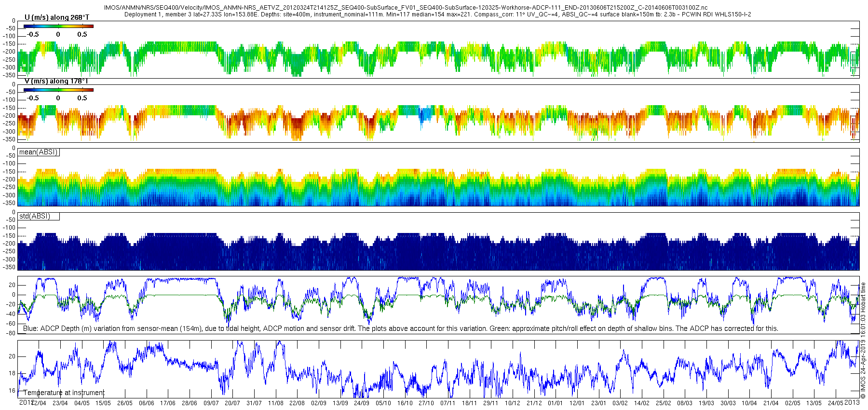
Task: Click the 25/02 date tick label
Action: click(664, 403)
